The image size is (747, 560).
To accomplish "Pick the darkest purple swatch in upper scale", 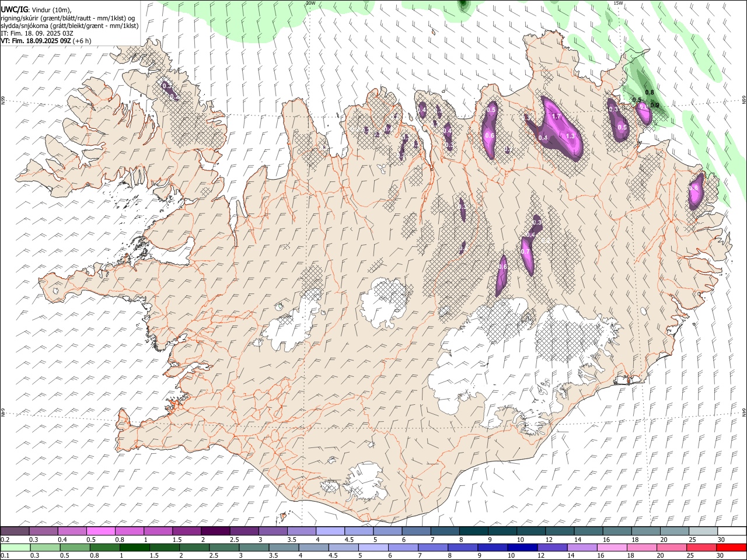I will (x=214, y=531).
